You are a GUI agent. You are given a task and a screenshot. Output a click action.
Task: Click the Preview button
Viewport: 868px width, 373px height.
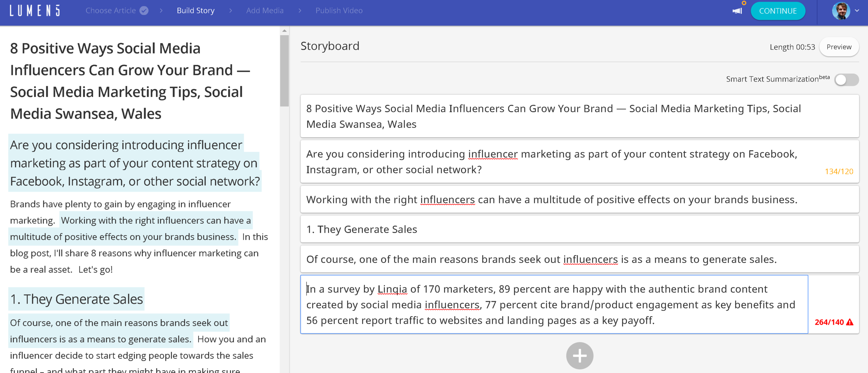click(839, 47)
